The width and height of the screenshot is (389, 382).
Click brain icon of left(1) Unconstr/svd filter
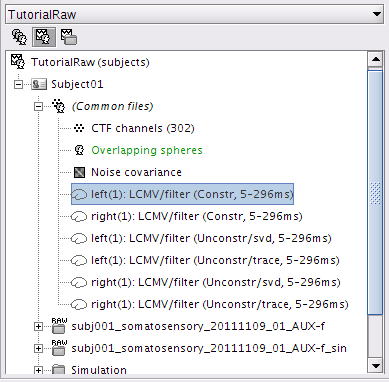point(79,239)
